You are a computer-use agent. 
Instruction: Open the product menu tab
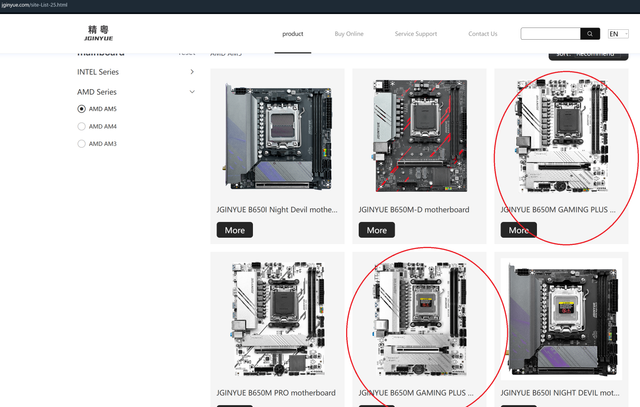click(293, 34)
